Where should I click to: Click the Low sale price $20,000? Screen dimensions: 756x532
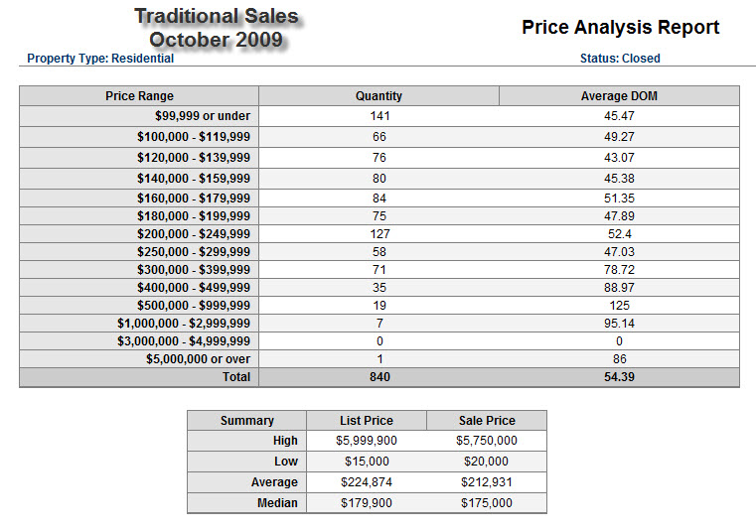pos(487,462)
